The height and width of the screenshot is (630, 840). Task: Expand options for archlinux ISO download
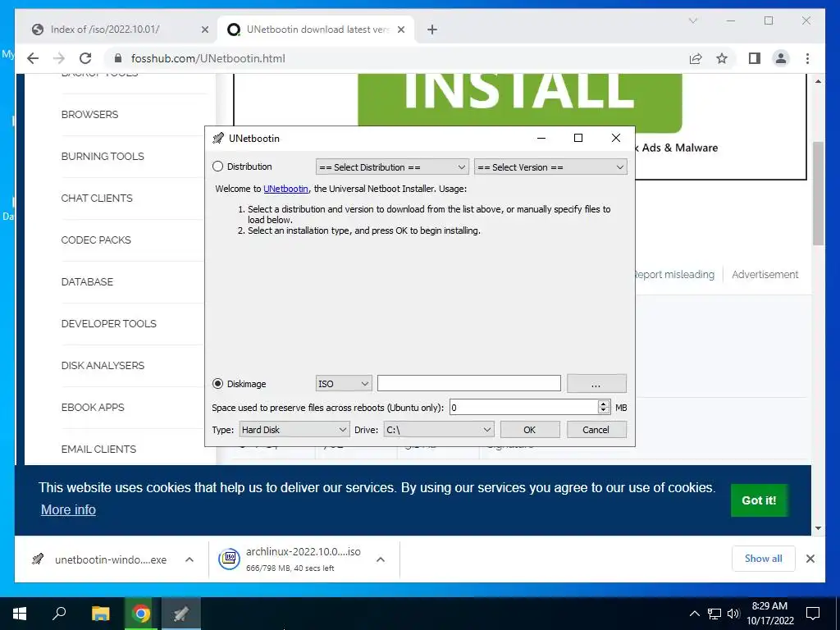pyautogui.click(x=381, y=559)
